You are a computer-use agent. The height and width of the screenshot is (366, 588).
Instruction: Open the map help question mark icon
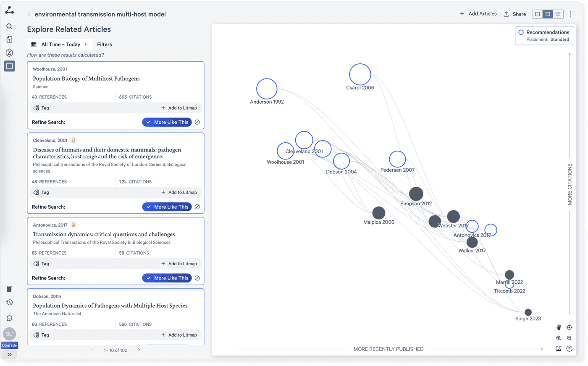tap(570, 348)
